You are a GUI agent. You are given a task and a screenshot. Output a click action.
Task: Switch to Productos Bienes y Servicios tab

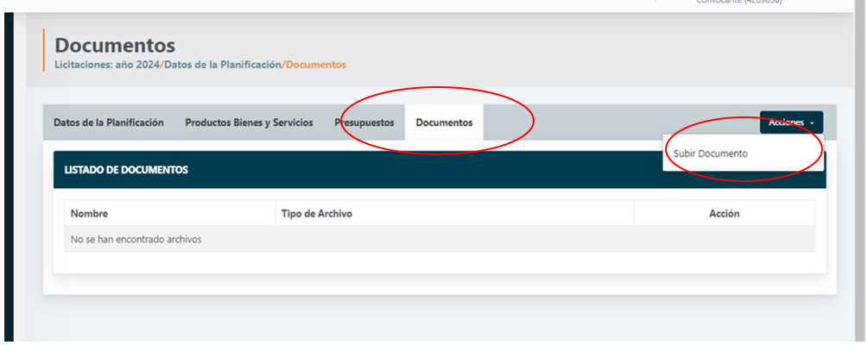[x=249, y=122]
